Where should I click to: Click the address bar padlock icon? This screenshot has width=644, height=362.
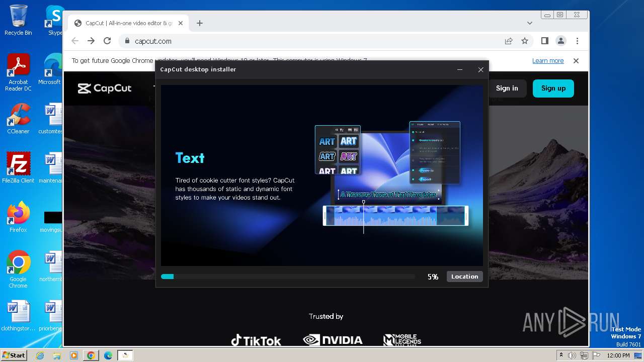(127, 41)
